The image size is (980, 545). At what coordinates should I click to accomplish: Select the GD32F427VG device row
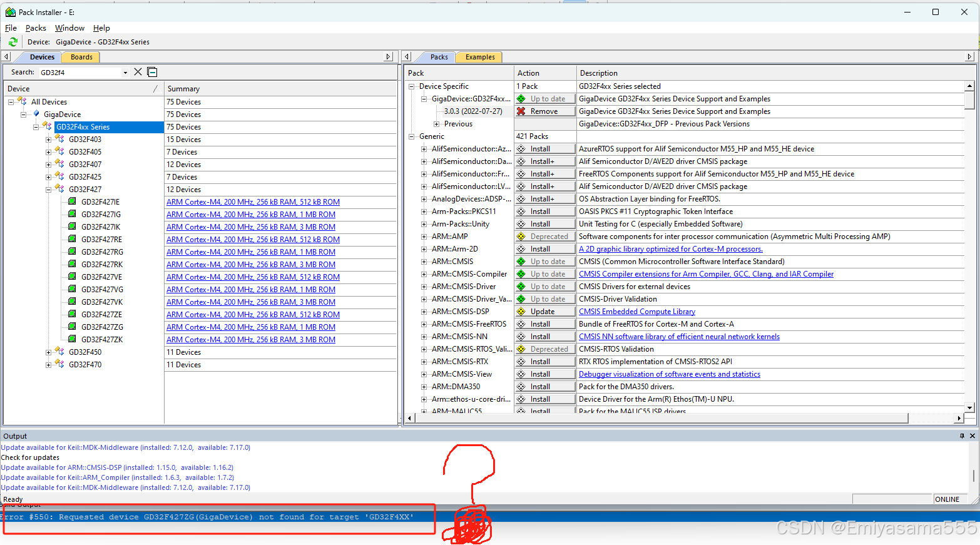(102, 290)
